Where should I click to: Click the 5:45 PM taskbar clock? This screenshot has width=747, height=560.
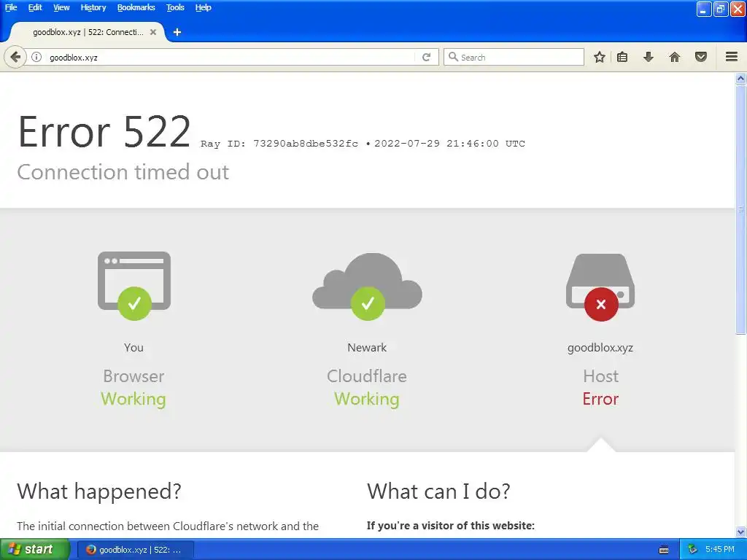[720, 550]
